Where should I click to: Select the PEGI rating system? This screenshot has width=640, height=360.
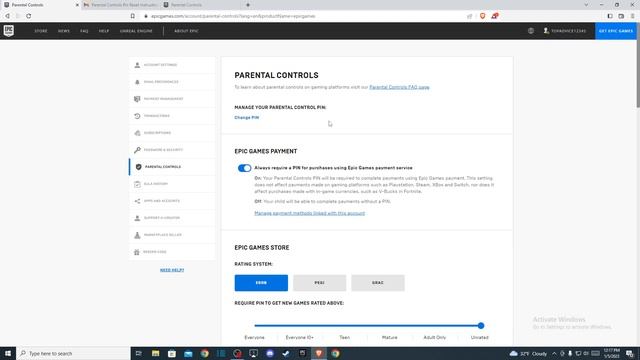coord(320,283)
